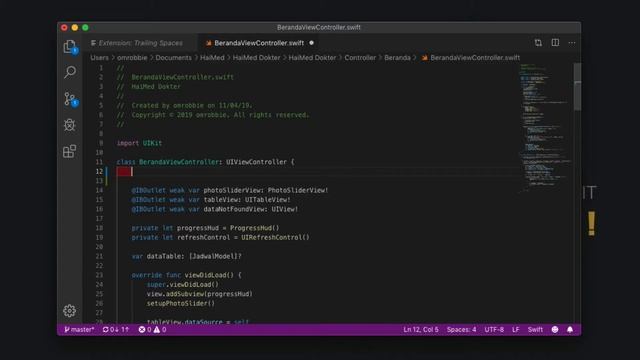The width and height of the screenshot is (640, 360).
Task: Click the HaiMed breadcrumb
Action: click(x=212, y=58)
